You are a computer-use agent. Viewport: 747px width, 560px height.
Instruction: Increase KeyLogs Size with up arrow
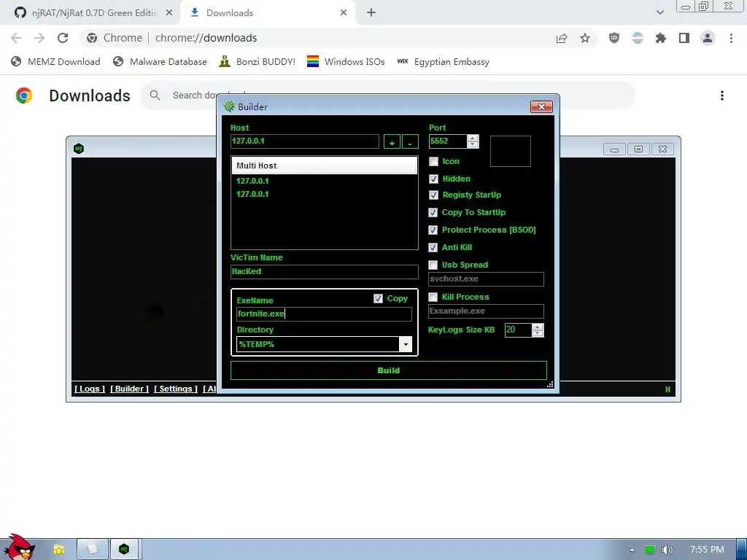538,327
